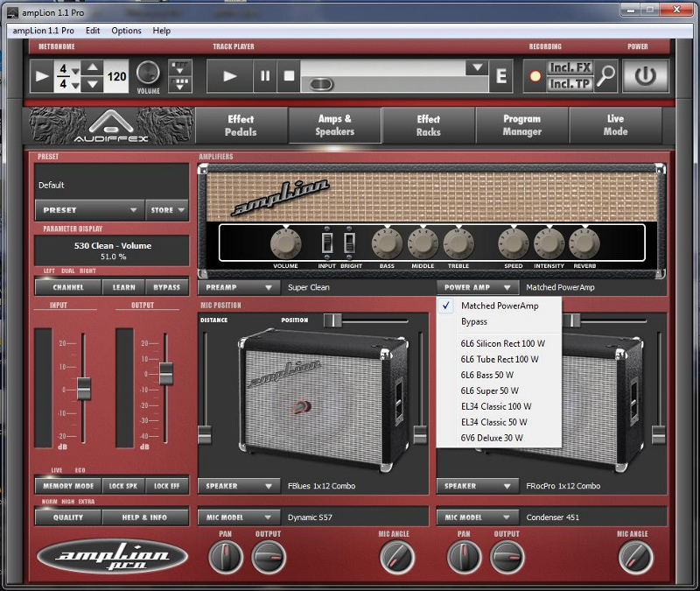Click the metronome Volume knob
Screen dimensions: 700x591
point(148,73)
